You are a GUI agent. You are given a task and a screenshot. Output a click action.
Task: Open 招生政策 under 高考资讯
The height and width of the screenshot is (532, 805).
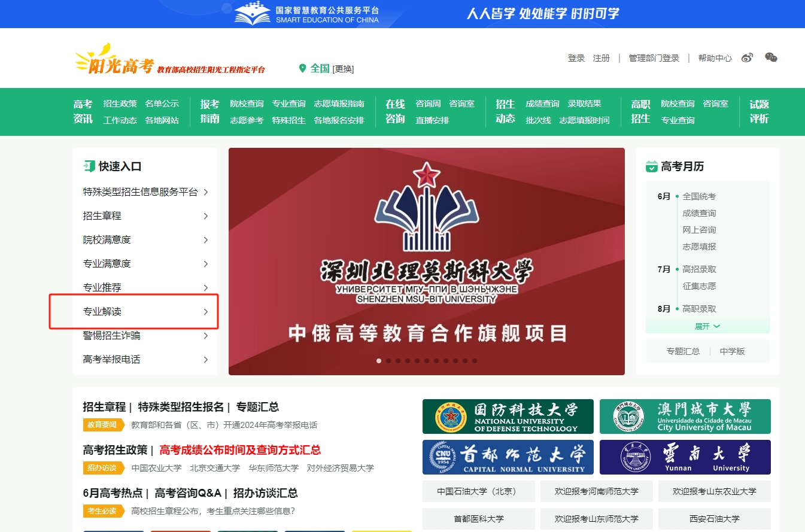(x=120, y=104)
